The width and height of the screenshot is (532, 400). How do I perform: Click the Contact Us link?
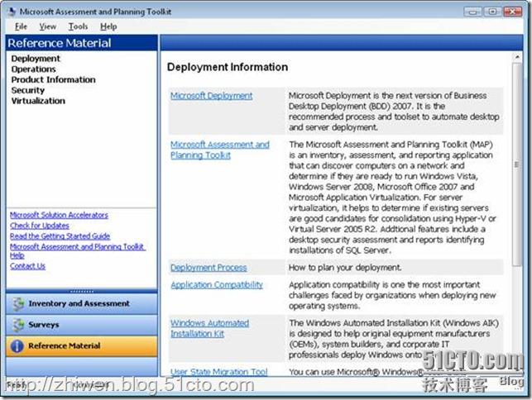point(27,266)
